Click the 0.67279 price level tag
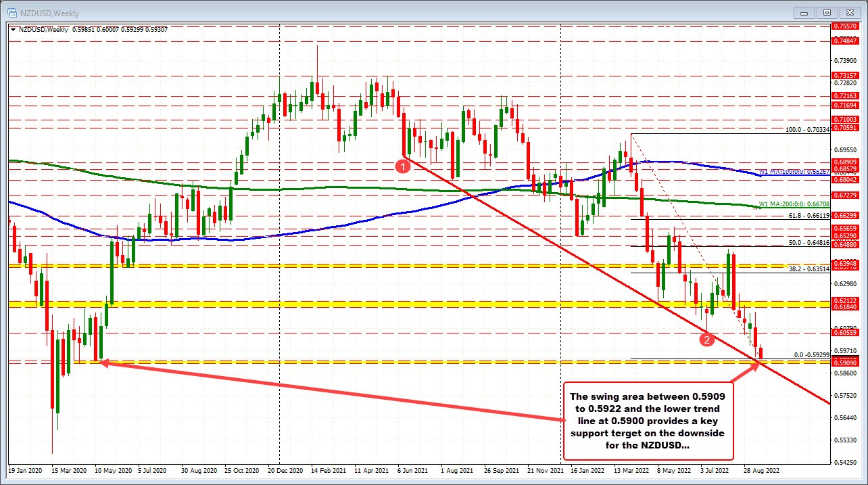 [x=846, y=195]
